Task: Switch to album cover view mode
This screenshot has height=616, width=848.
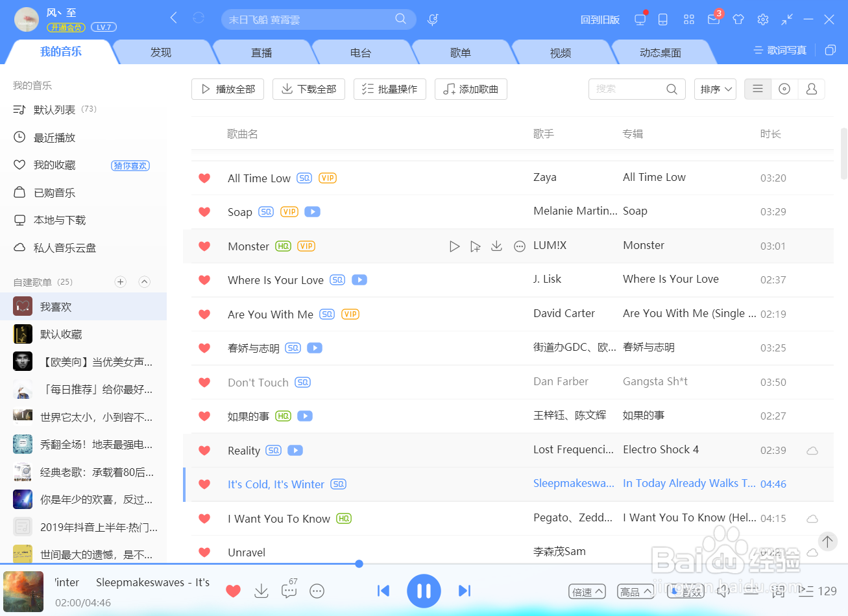Action: point(784,89)
